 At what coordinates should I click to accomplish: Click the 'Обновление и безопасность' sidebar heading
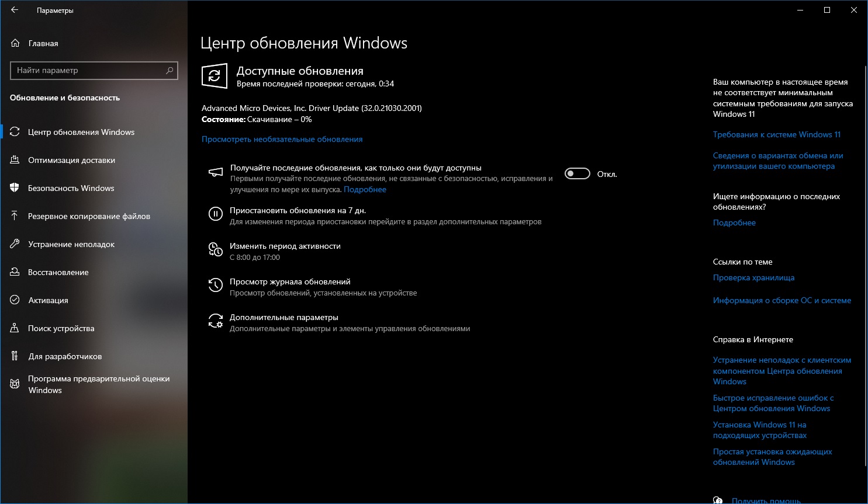click(65, 98)
